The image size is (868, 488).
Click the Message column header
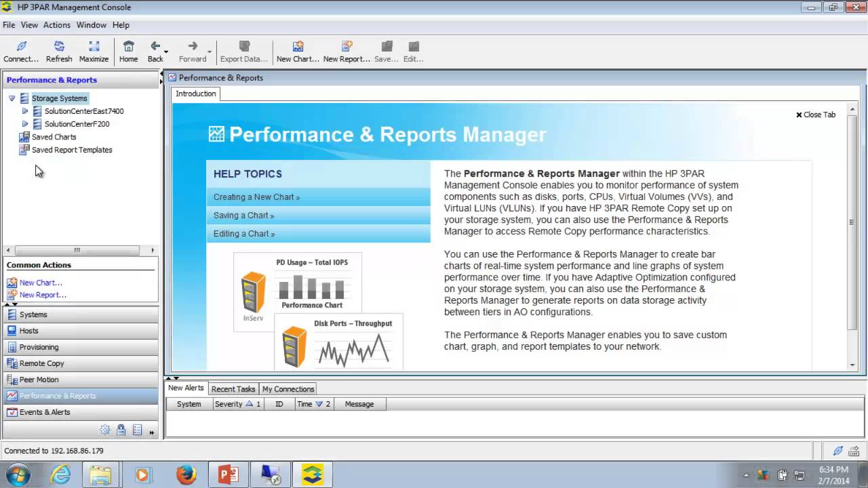[x=359, y=404]
